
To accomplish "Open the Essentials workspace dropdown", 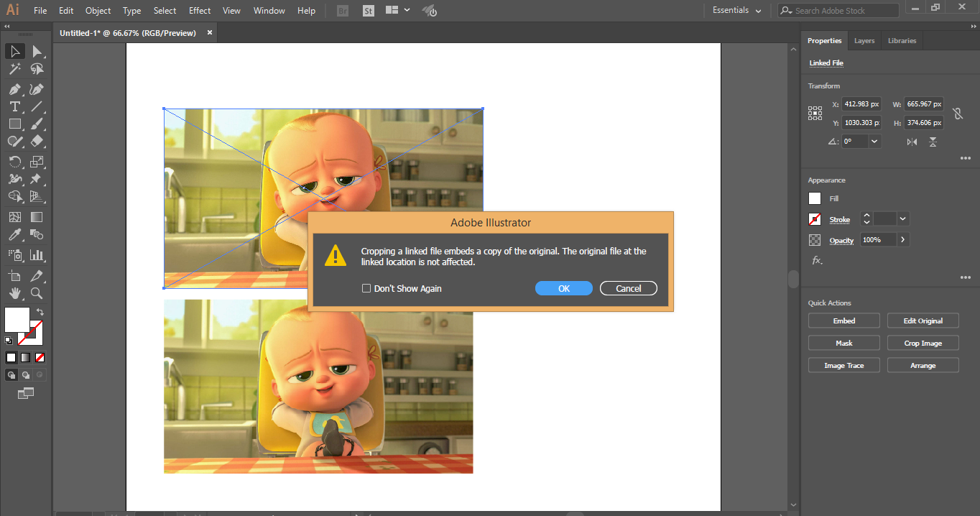I will tap(736, 10).
